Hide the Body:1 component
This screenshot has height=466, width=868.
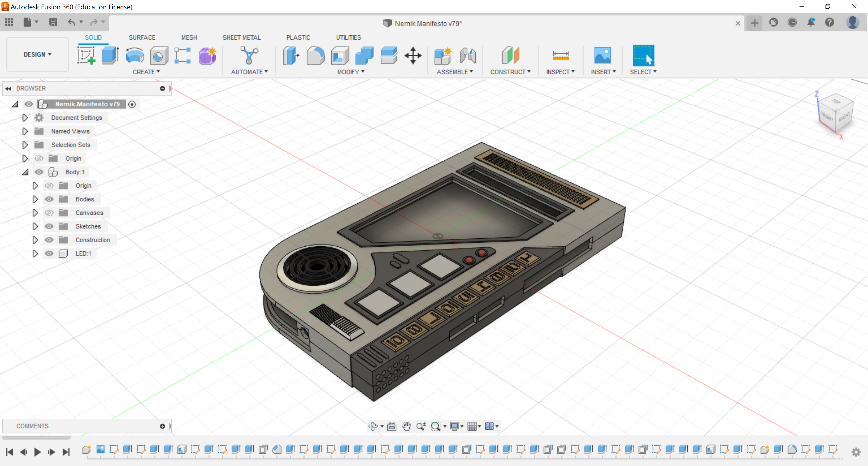pos(39,172)
